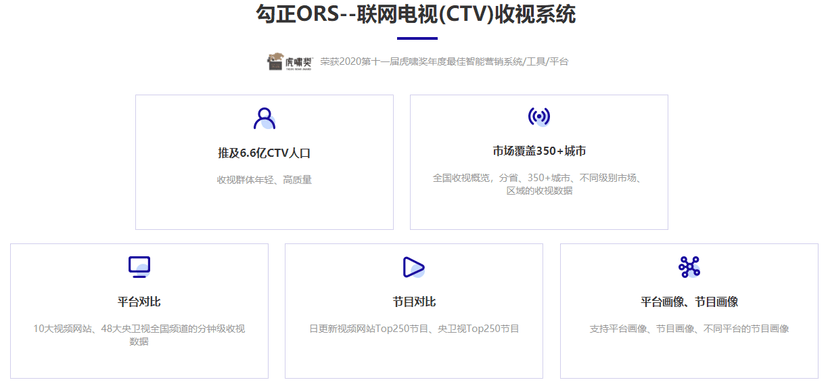Screen dimensions: 828x384
Task: Select the 节目对比 card title
Action: [414, 302]
